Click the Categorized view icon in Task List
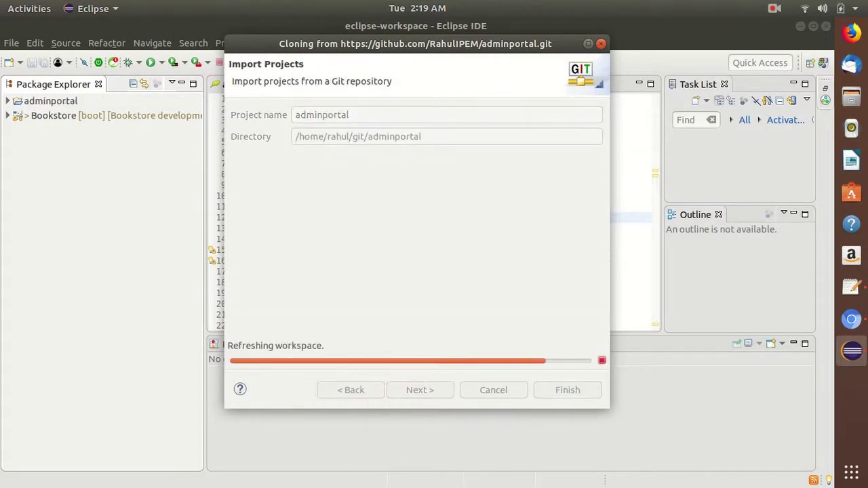 [x=719, y=100]
